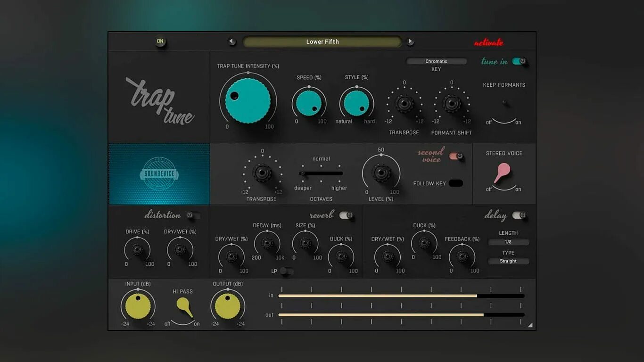Viewport: 644px width, 362px height.
Task: Open the Chromatic key dropdown
Action: [x=437, y=61]
